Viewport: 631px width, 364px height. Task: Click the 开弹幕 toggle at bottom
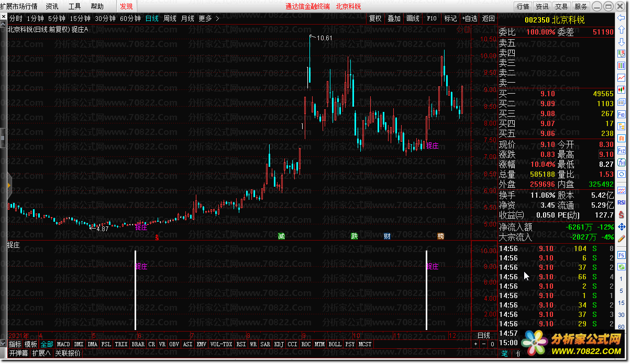tap(18, 353)
